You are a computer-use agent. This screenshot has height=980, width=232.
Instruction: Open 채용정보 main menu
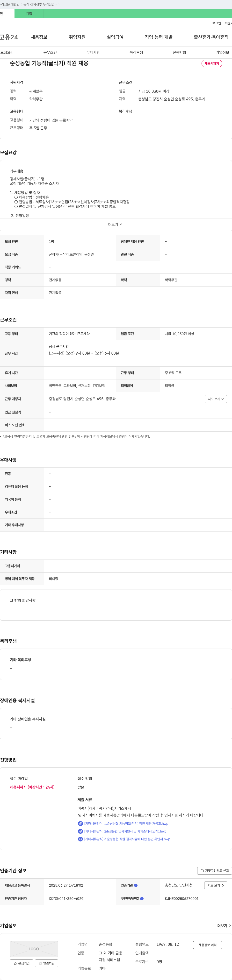pos(39,37)
